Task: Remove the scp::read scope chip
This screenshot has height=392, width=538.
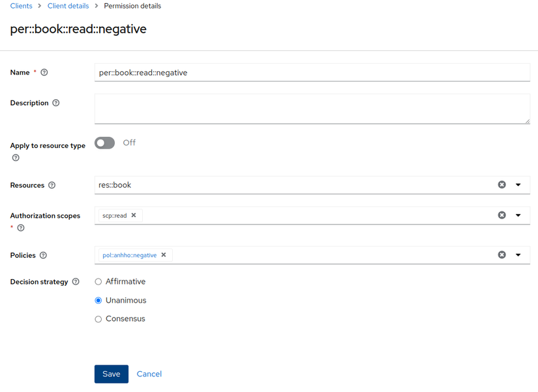Action: pos(134,215)
